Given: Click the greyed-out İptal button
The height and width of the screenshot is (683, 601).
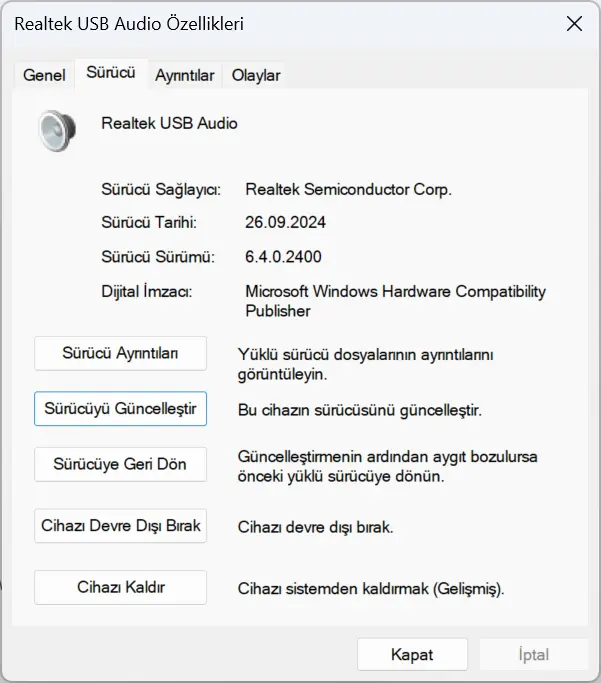Looking at the screenshot, I should (533, 654).
